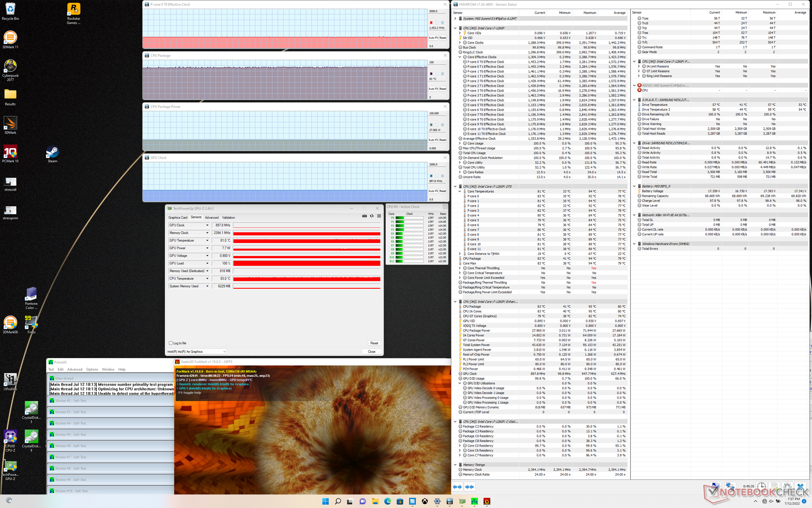Click FurMark icon on taskbar
This screenshot has height=508, width=812.
487,501
